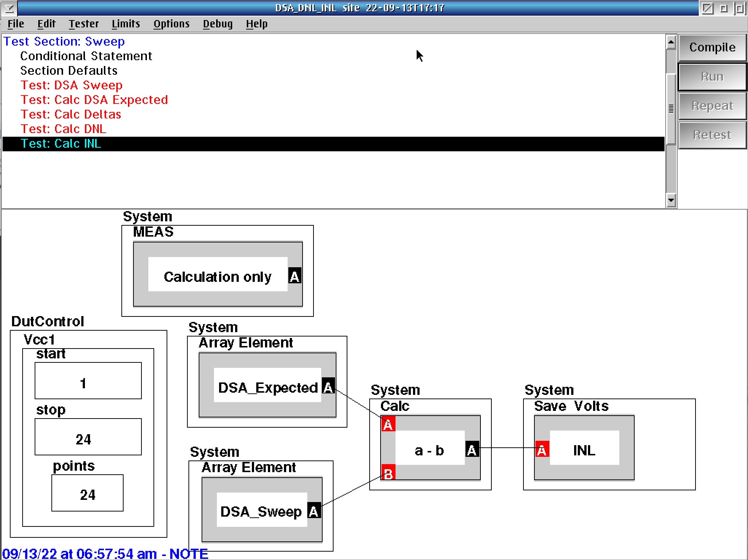Click the list scrollbar up arrow

pyautogui.click(x=671, y=42)
